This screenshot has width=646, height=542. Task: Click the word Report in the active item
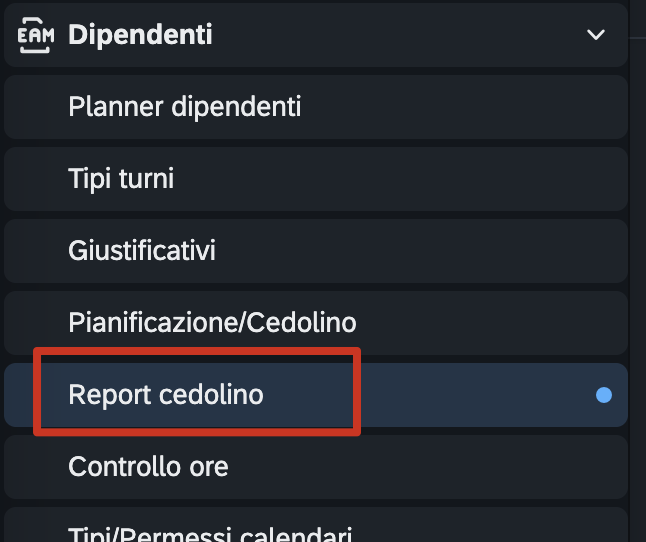pyautogui.click(x=110, y=394)
